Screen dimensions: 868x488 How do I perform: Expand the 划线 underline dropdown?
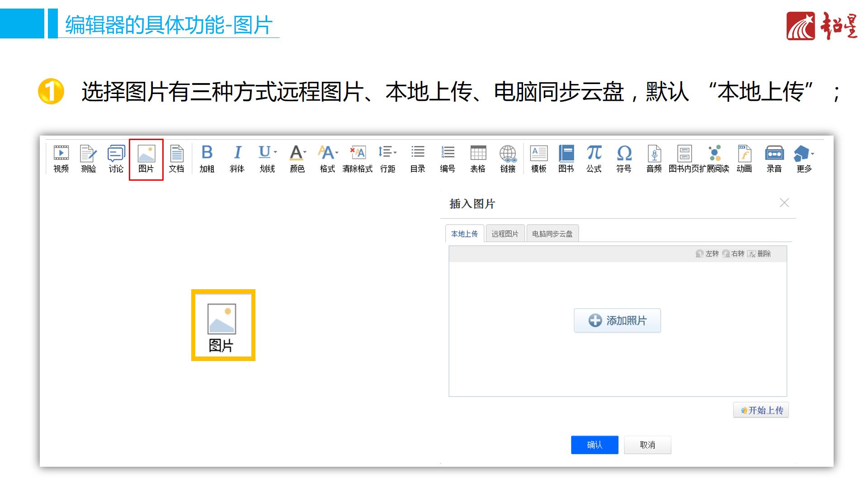point(275,152)
